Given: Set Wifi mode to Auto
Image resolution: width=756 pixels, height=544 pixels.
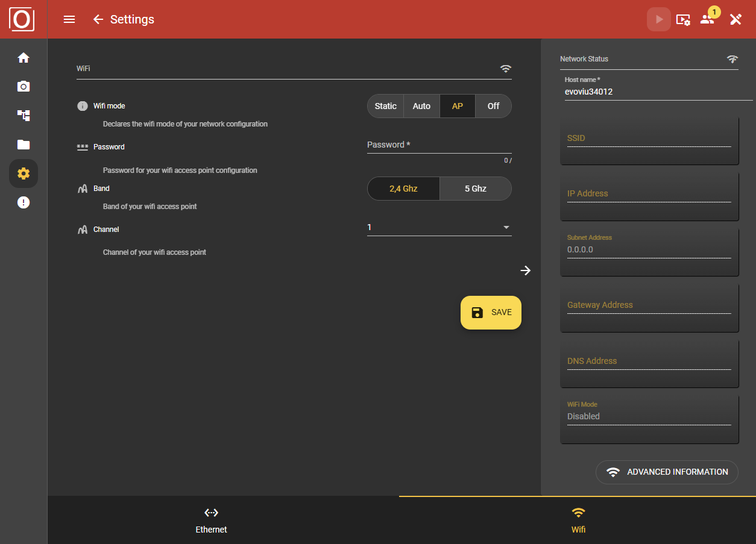Looking at the screenshot, I should pyautogui.click(x=421, y=106).
